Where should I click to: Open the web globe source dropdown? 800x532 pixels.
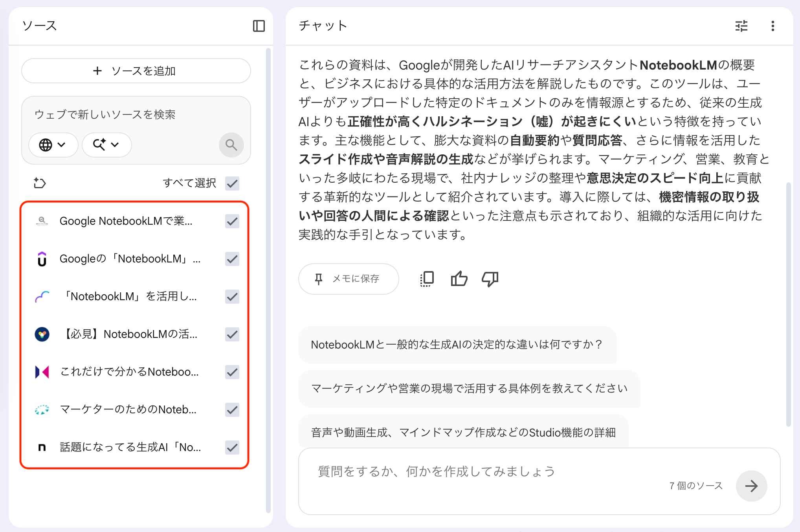[x=53, y=145]
